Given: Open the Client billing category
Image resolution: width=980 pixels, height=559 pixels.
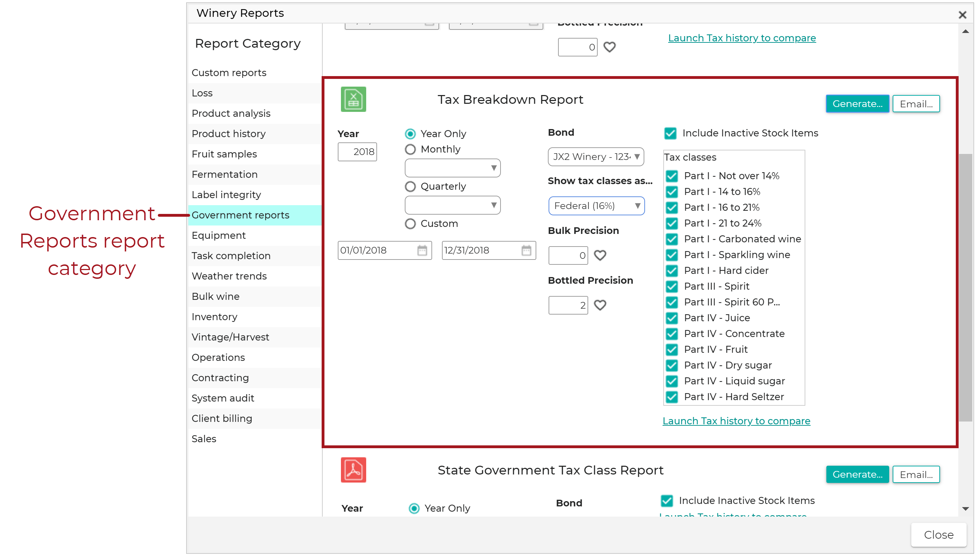Looking at the screenshot, I should 255,419.
